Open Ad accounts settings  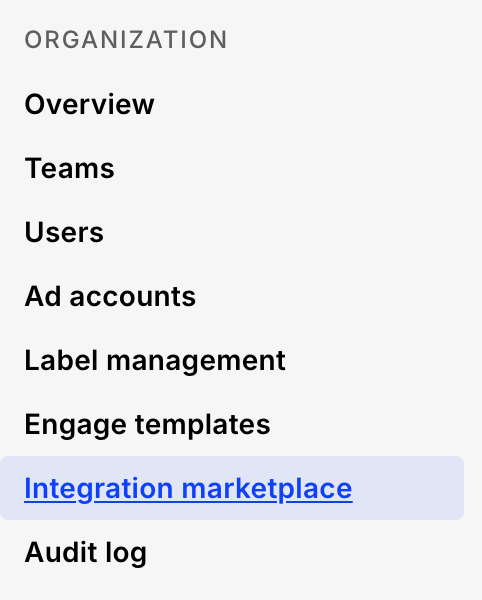point(110,297)
